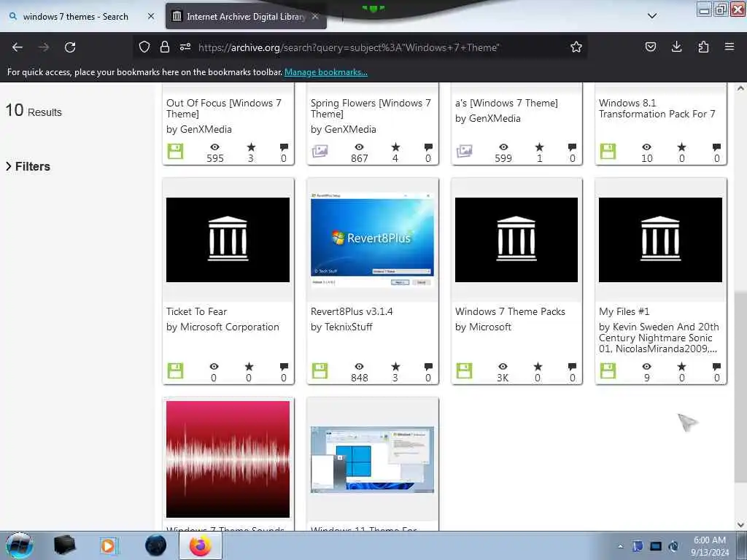This screenshot has height=560, width=747.
Task: Click the page scrollbar down arrow
Action: 740,525
